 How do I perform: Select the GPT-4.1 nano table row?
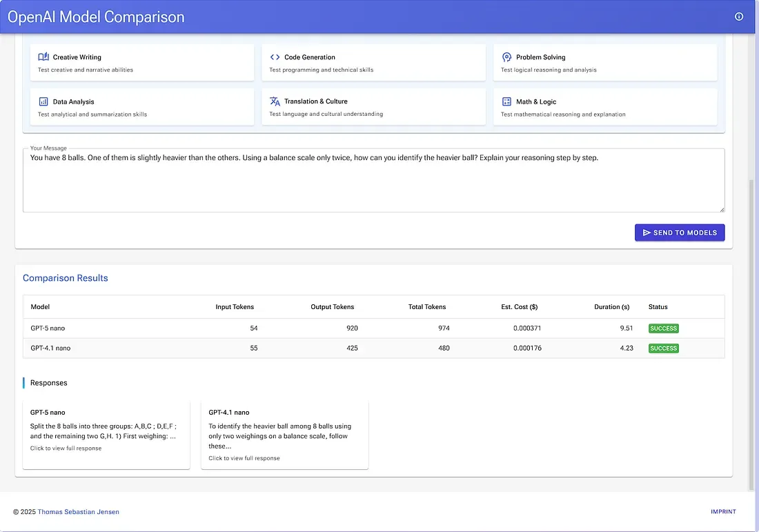[x=373, y=348]
